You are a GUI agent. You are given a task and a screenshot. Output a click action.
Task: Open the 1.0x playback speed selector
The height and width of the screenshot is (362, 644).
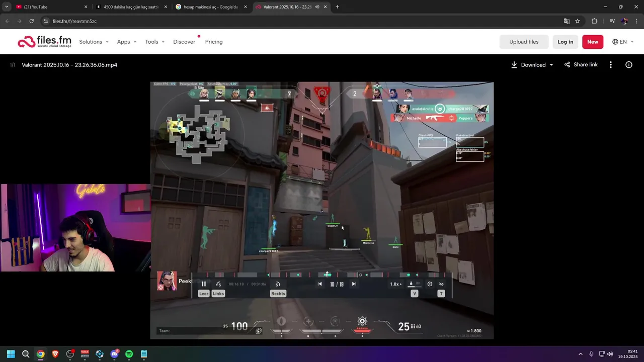pyautogui.click(x=396, y=284)
